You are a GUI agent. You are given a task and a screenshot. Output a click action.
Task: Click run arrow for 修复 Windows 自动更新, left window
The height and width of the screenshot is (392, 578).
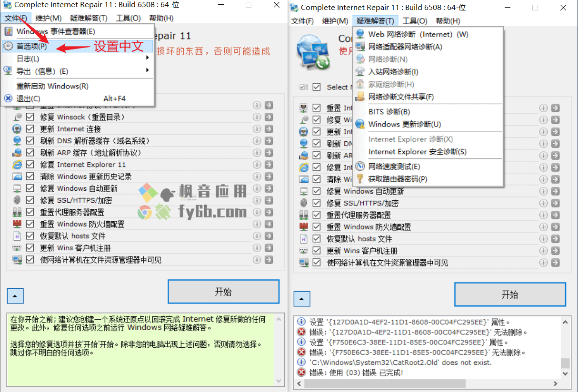(269, 188)
